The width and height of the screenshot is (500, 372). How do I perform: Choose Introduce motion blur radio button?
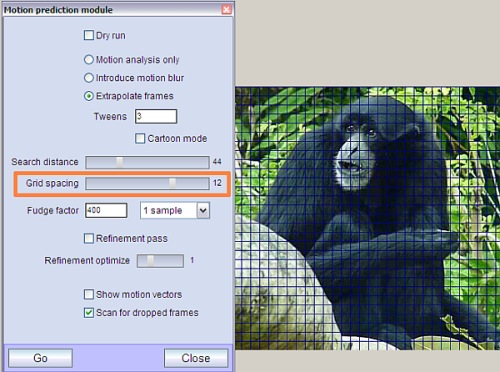click(x=89, y=78)
